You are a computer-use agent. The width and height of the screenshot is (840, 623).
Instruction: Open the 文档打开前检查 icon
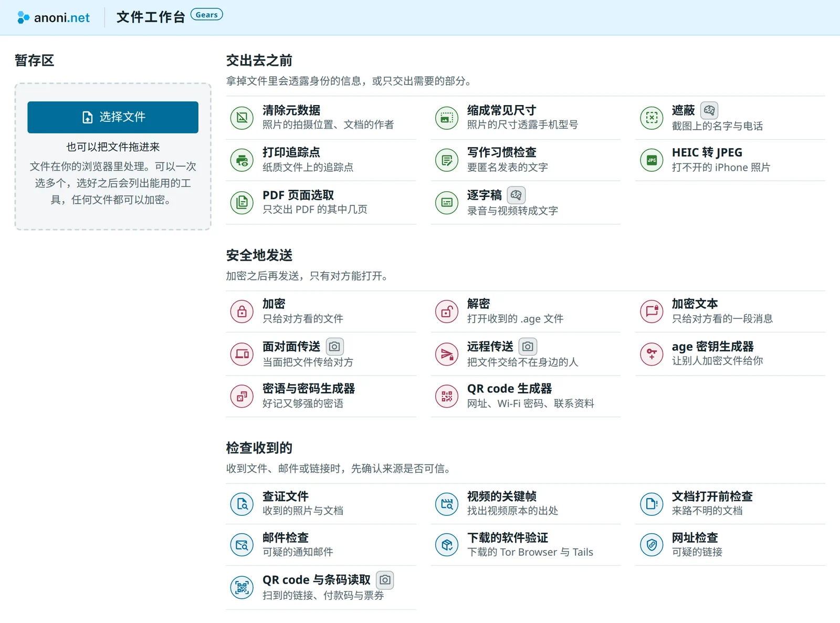[652, 504]
